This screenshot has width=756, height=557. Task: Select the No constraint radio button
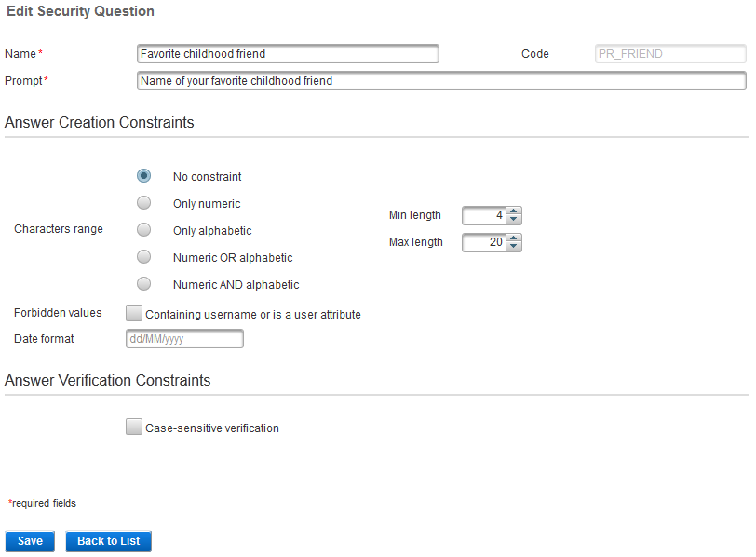143,175
